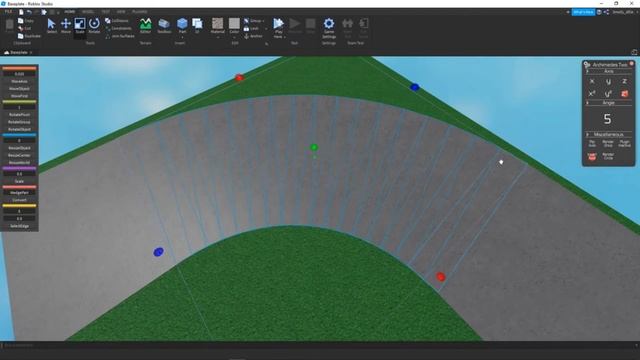Switch to the VIEW ribbon tab

tap(121, 12)
